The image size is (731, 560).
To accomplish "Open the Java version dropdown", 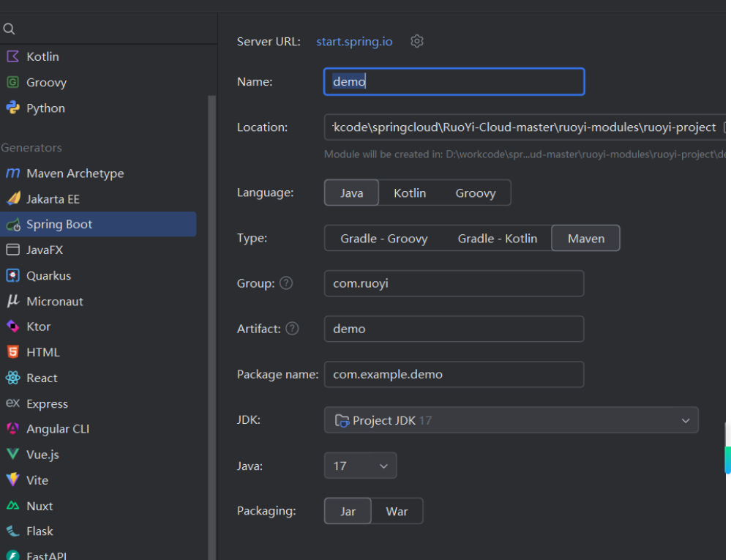I will coord(360,466).
